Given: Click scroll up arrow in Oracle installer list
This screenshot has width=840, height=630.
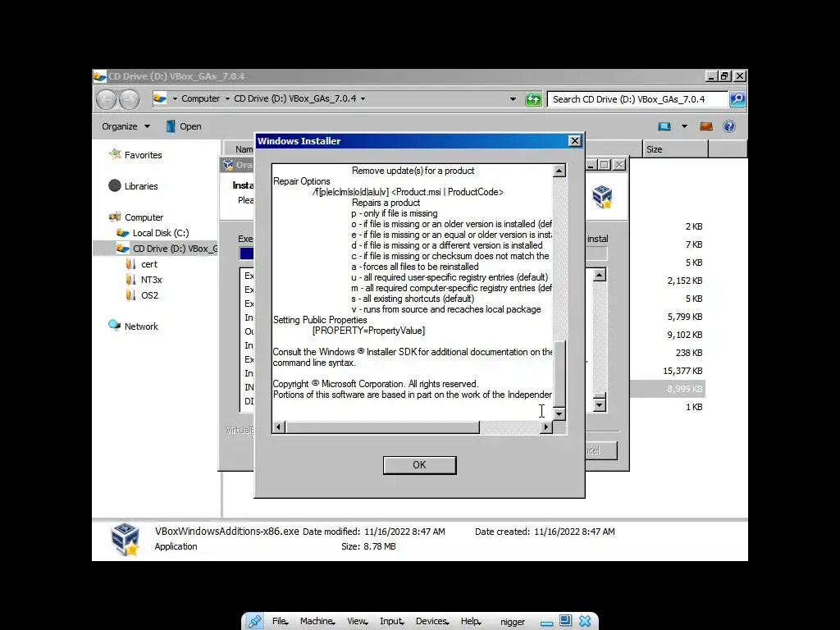Looking at the screenshot, I should click(600, 276).
